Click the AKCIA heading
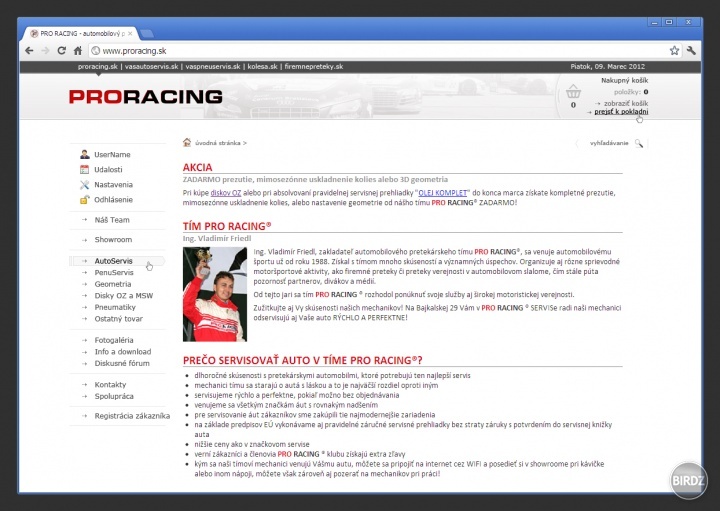 coord(197,167)
